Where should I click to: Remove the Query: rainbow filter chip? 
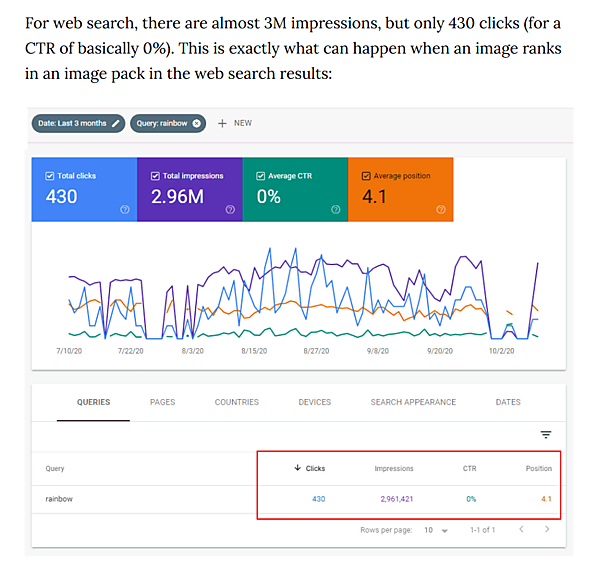point(197,123)
